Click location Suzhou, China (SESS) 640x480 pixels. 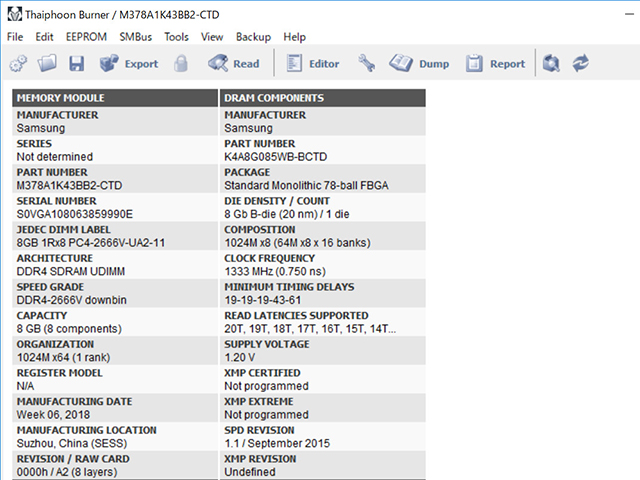pyautogui.click(x=72, y=443)
